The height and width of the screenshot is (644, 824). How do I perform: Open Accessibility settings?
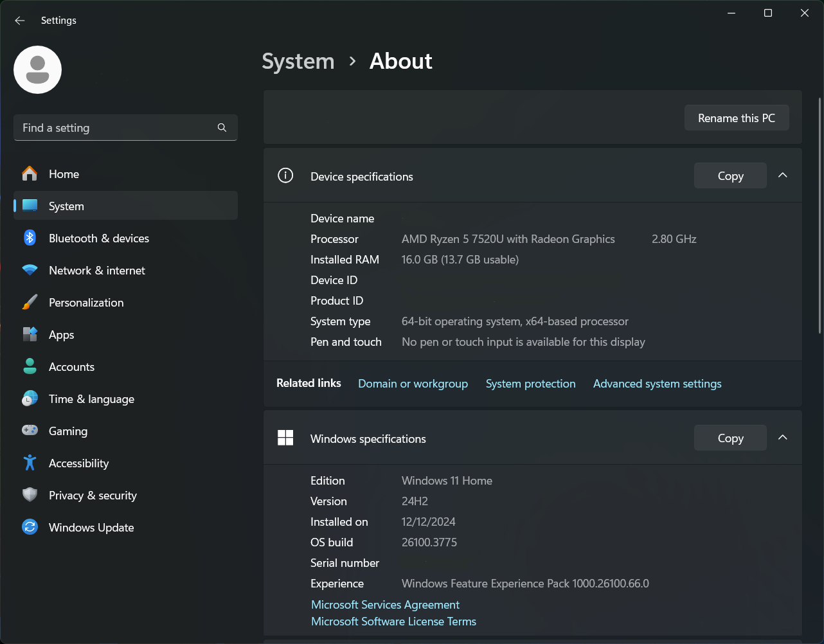tap(79, 463)
